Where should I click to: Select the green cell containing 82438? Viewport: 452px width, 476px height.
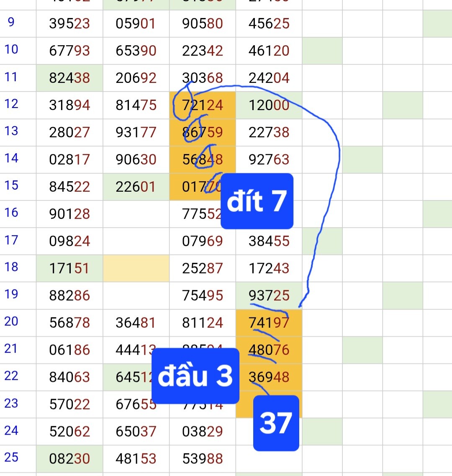click(x=69, y=78)
